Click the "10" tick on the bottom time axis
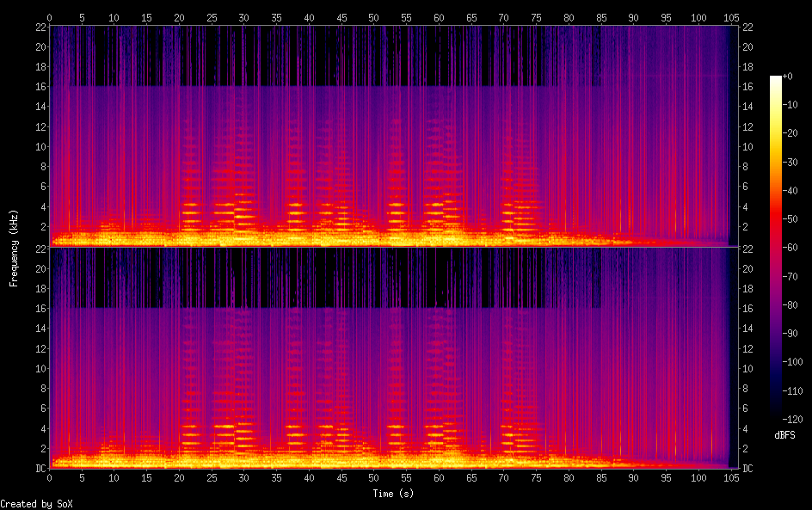 (114, 477)
